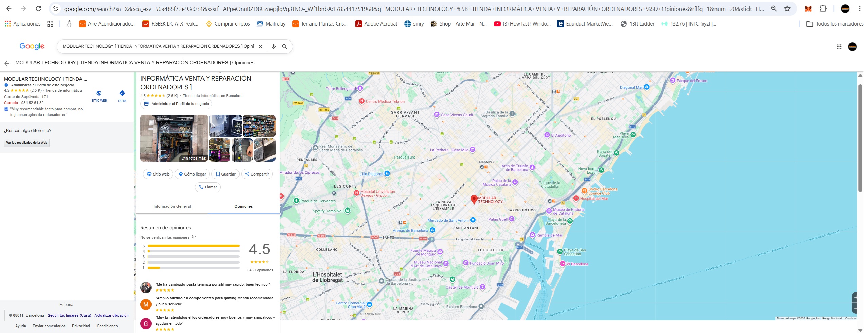Click the Google logo
Viewport: 868px width, 333px height.
coord(32,46)
